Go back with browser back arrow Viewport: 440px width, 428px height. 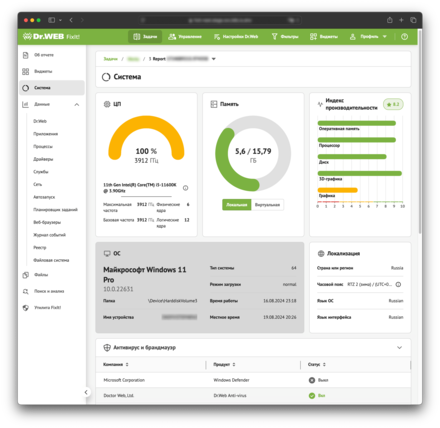(71, 20)
